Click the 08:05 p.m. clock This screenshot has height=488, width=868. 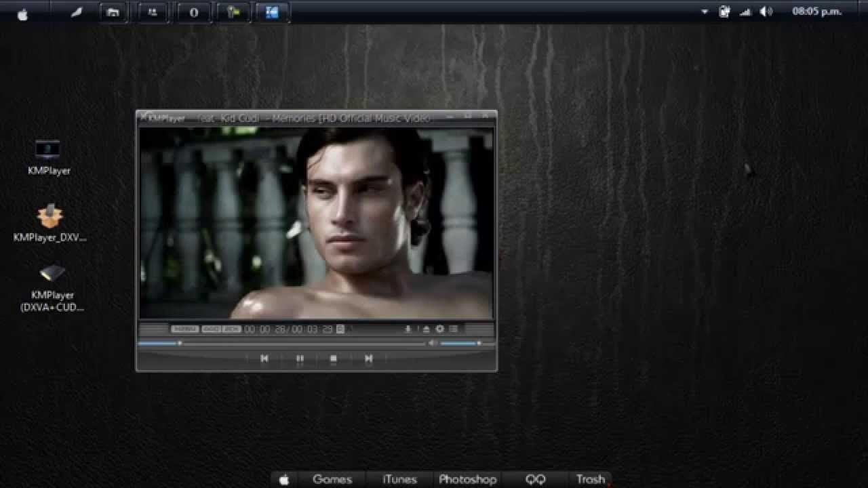coord(817,12)
